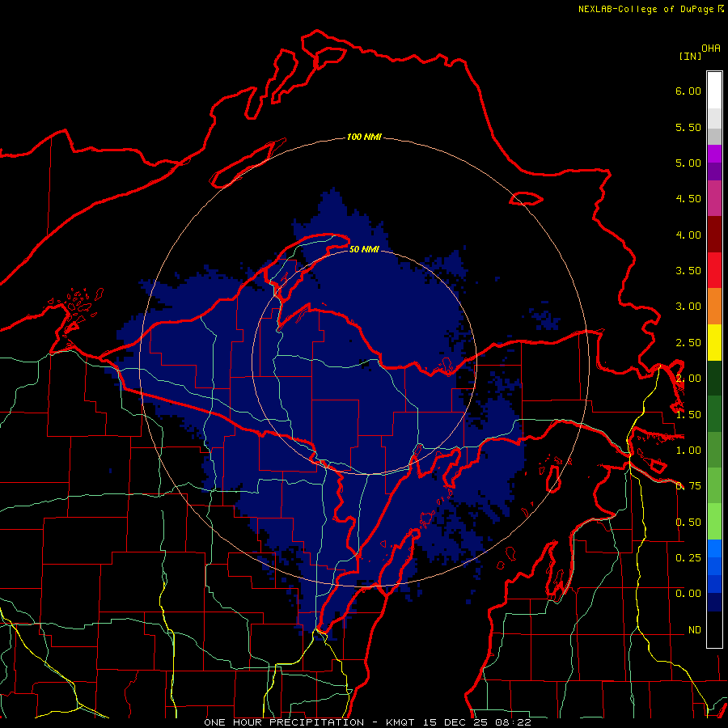
Task: Click the 2.00 legend value
Action: coord(688,379)
